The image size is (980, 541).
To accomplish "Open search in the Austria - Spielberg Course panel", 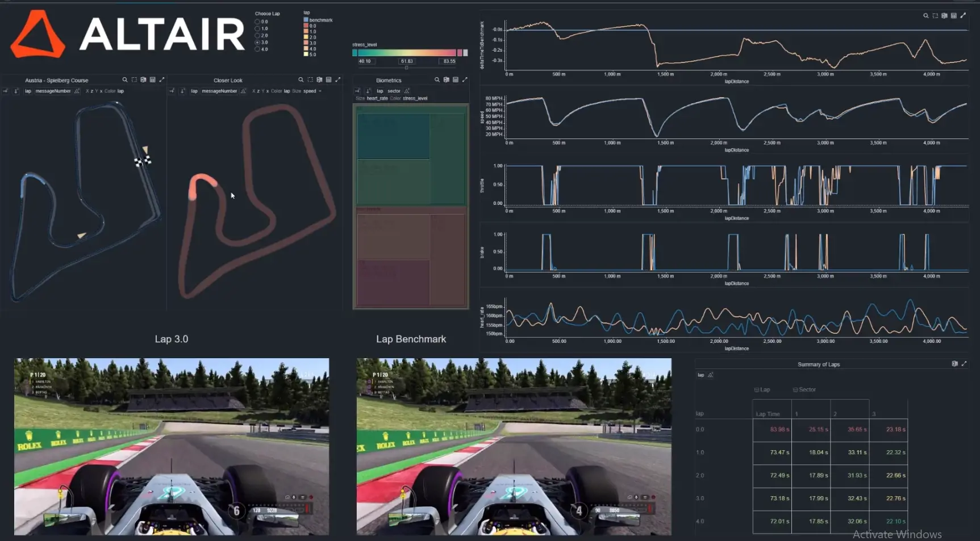I will (x=124, y=80).
